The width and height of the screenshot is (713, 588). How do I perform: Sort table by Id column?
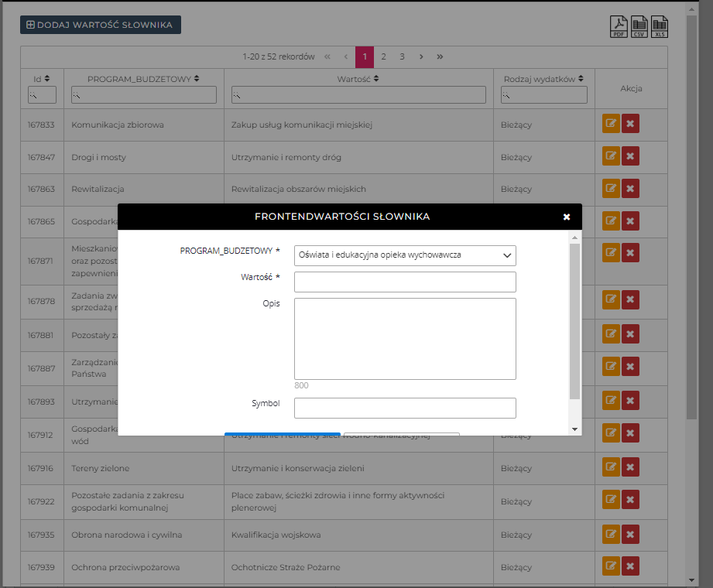point(41,79)
